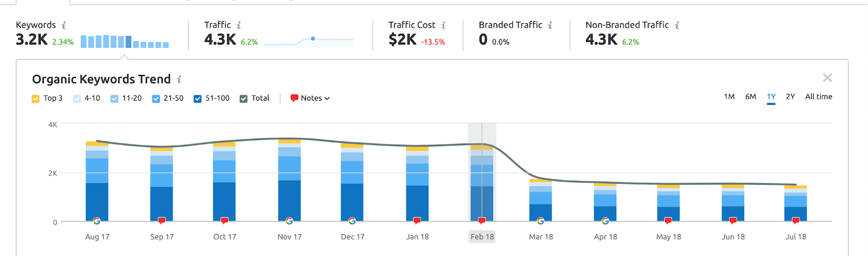The width and height of the screenshot is (868, 256).
Task: Open the Google update marker for Nov 17
Action: (289, 221)
